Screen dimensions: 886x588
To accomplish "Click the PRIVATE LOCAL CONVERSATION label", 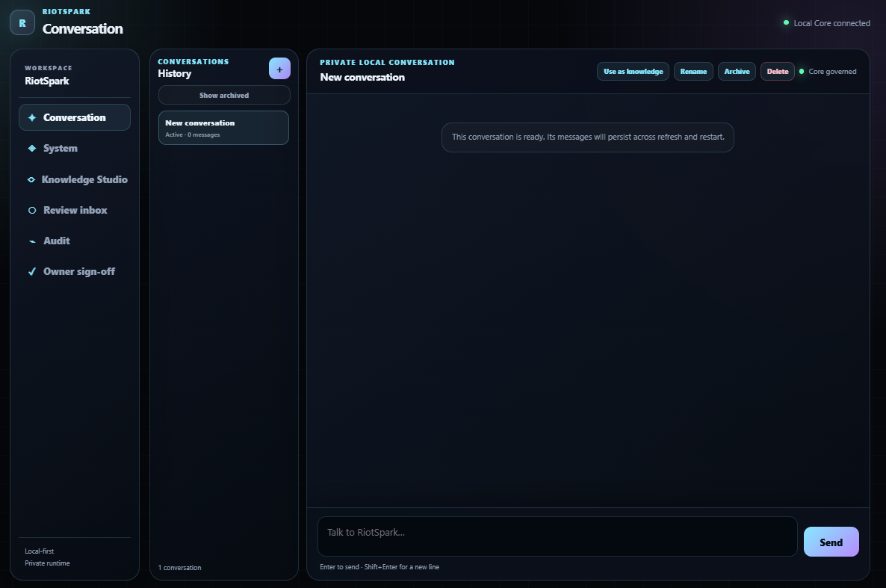I will 387,62.
